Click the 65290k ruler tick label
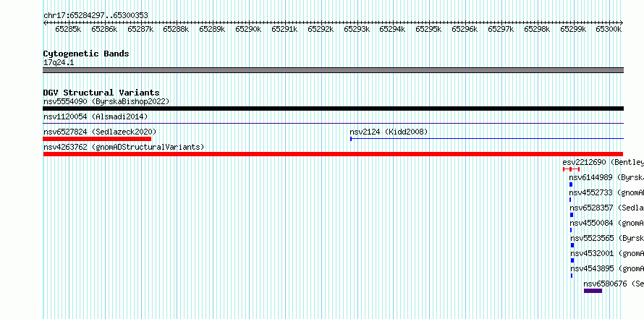This screenshot has width=644, height=319. tap(248, 29)
